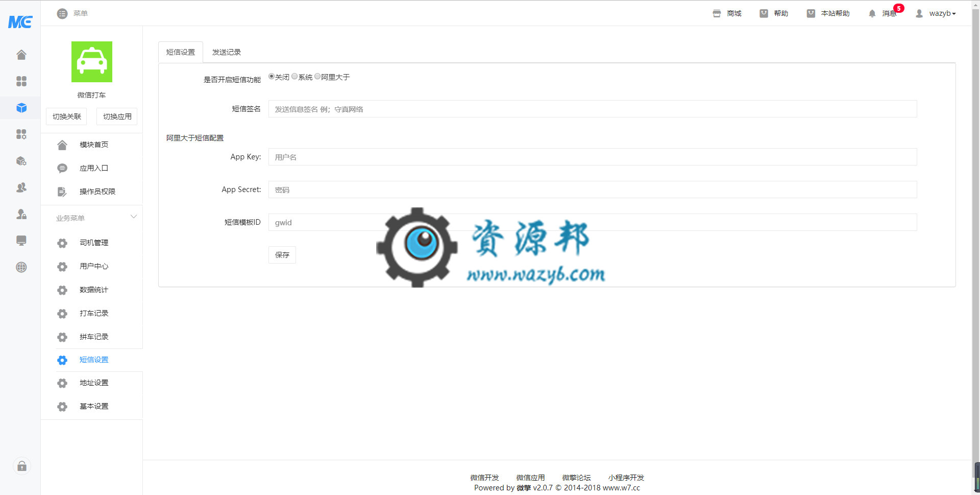Check 消息 notifications with the bell

click(x=883, y=13)
